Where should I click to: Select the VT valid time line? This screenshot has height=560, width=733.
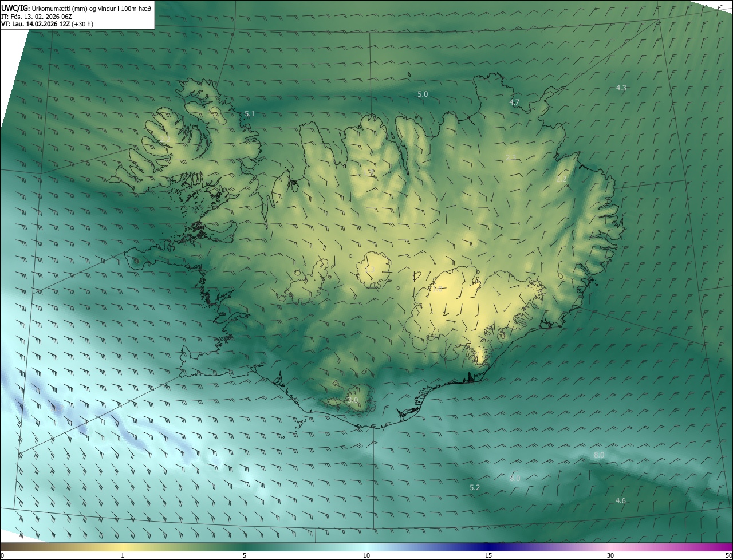(x=48, y=24)
